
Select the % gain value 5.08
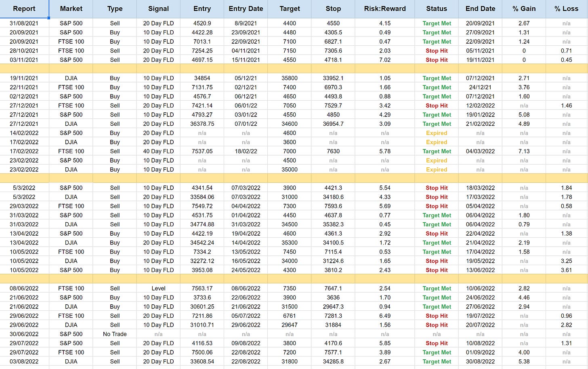524,115
